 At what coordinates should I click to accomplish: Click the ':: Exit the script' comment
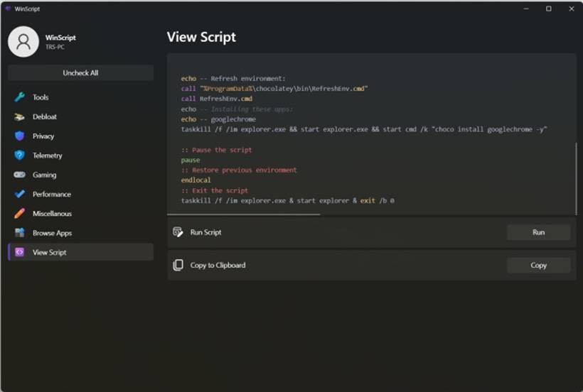[215, 190]
